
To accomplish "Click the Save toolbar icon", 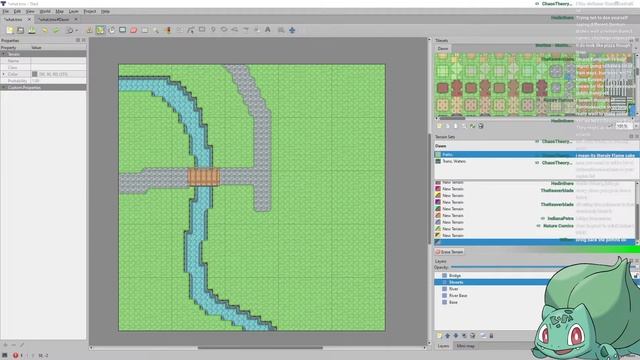I will click(31, 30).
